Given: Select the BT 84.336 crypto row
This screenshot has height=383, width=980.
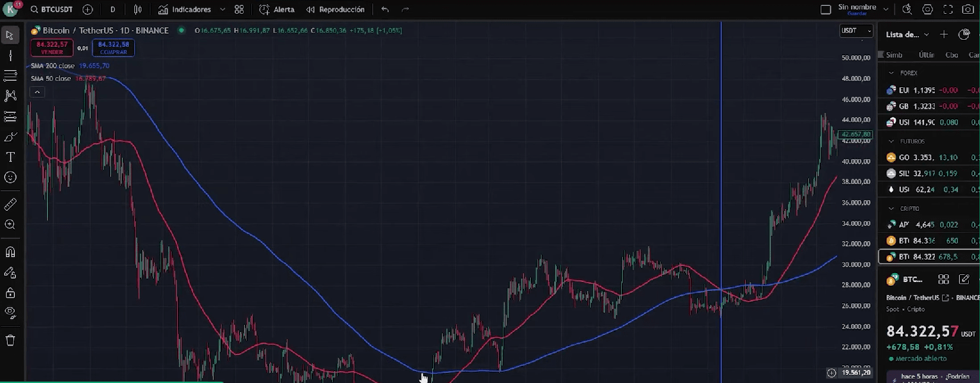Looking at the screenshot, I should tap(929, 240).
